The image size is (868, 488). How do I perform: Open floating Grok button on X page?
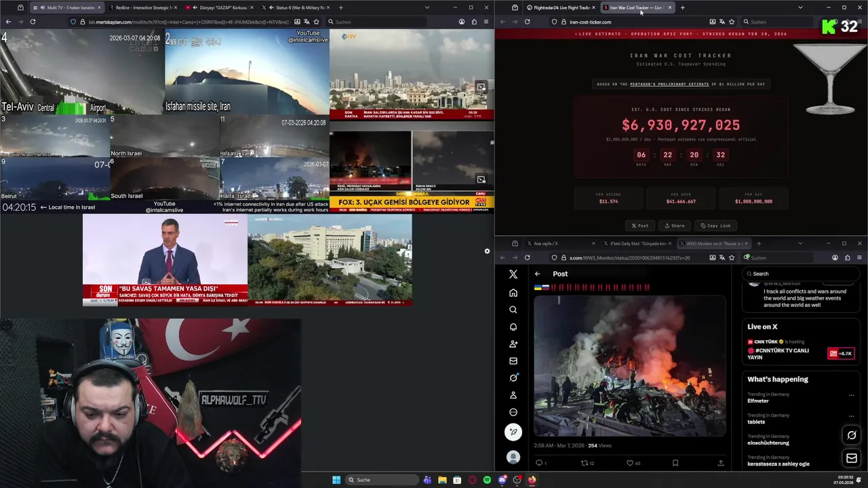click(852, 435)
